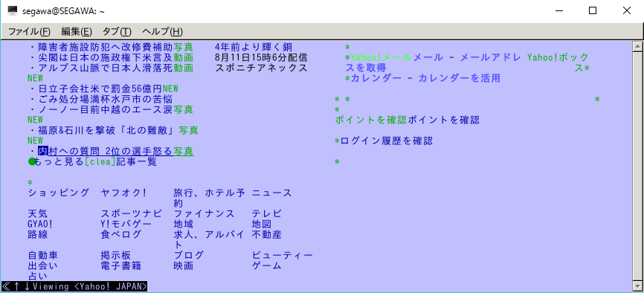
Task: Click 写真 tag after 内村への質問 headline
Action: [x=183, y=152]
